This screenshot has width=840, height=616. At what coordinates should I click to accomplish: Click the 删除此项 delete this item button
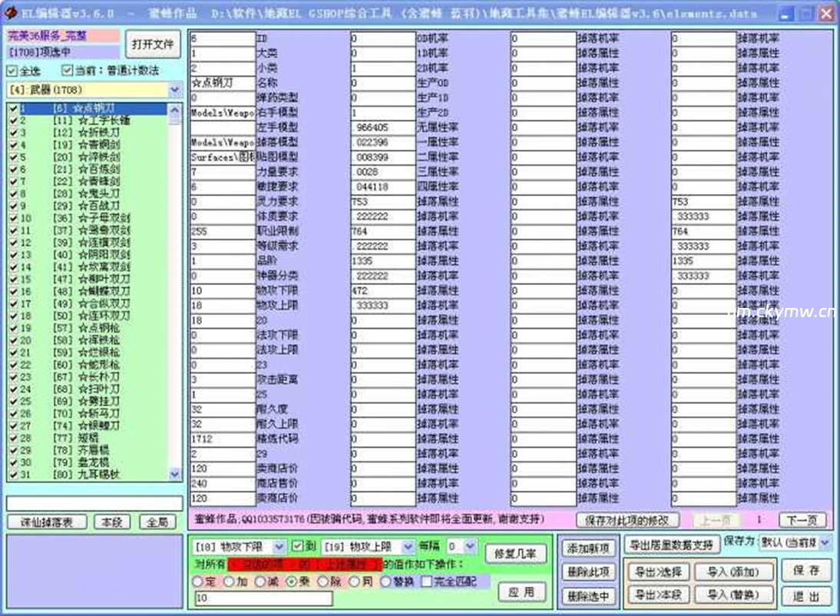(x=587, y=572)
